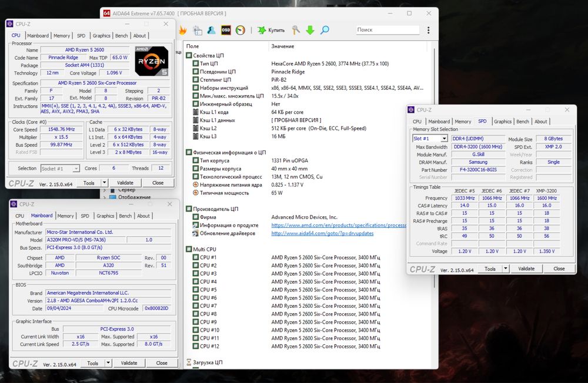Click the green star Купить icon
Screen dimensions: 588x383
click(262, 30)
